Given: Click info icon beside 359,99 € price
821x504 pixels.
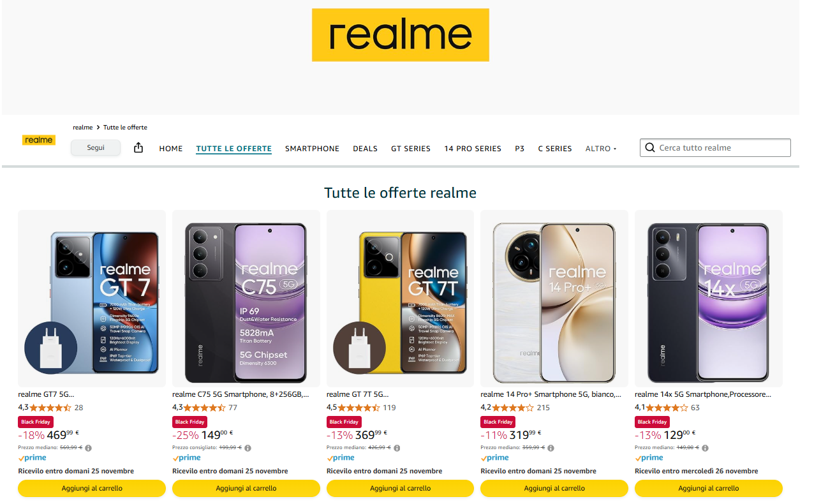Looking at the screenshot, I should pos(551,448).
